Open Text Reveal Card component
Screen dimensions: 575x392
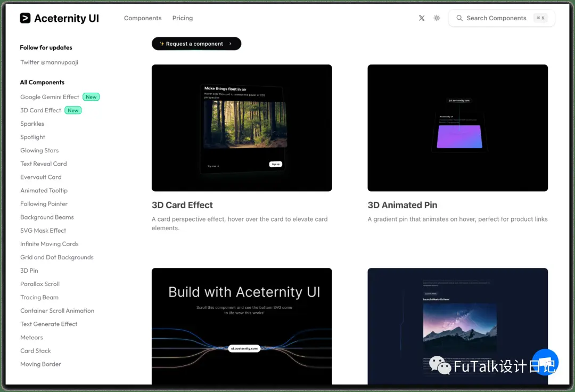coord(44,164)
